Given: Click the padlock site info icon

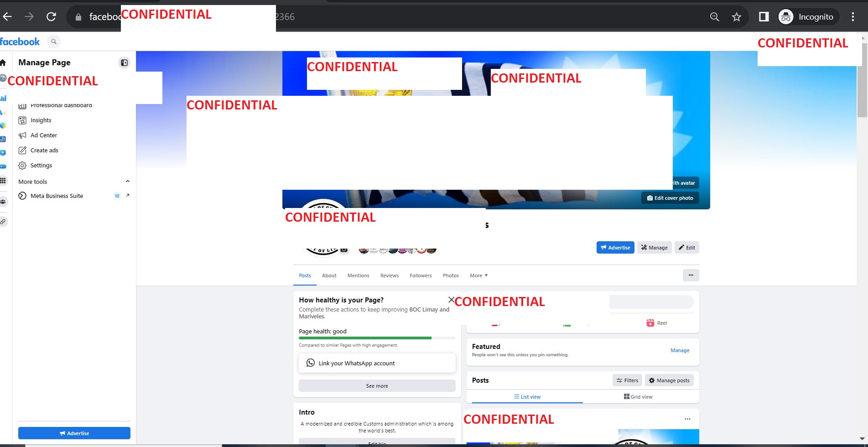Looking at the screenshot, I should (78, 17).
